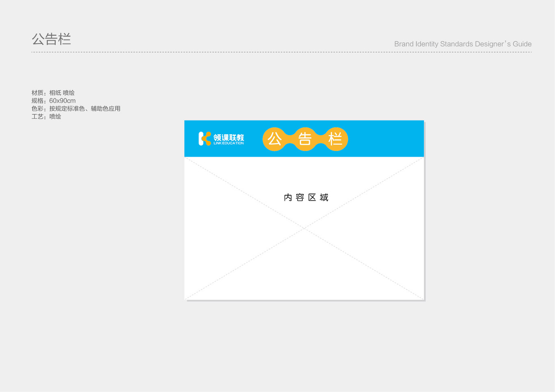555x392 pixels.
Task: Click the 材质：相纸 喷绘 line
Action: [x=53, y=93]
